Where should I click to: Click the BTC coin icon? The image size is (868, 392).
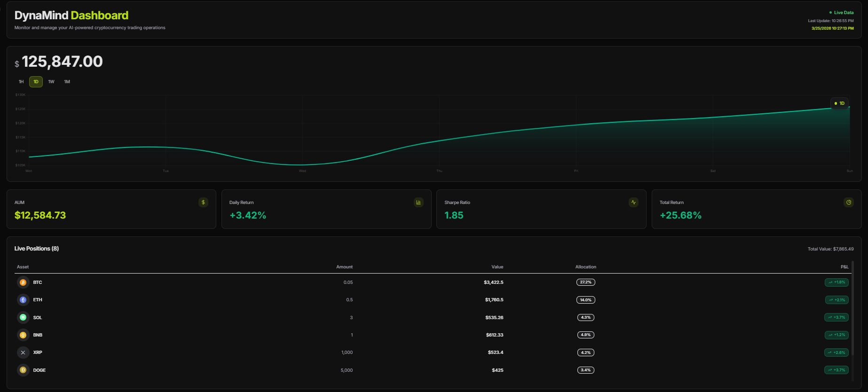pos(23,282)
